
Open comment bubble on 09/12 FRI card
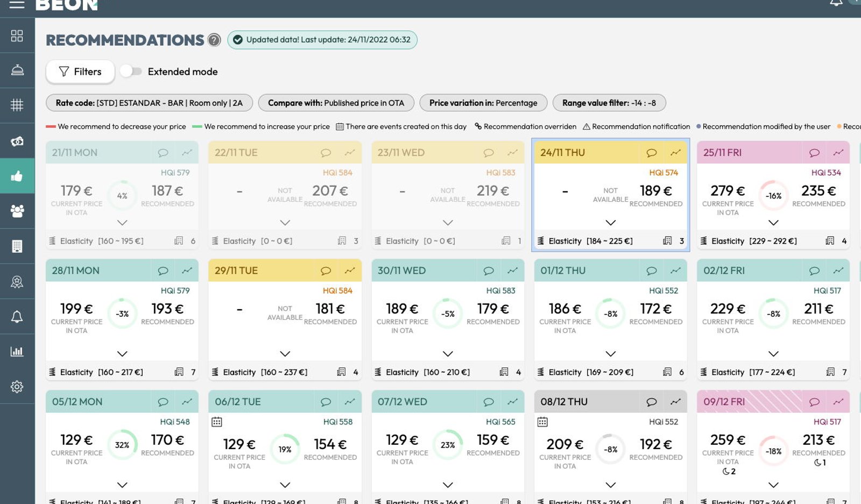tap(814, 402)
